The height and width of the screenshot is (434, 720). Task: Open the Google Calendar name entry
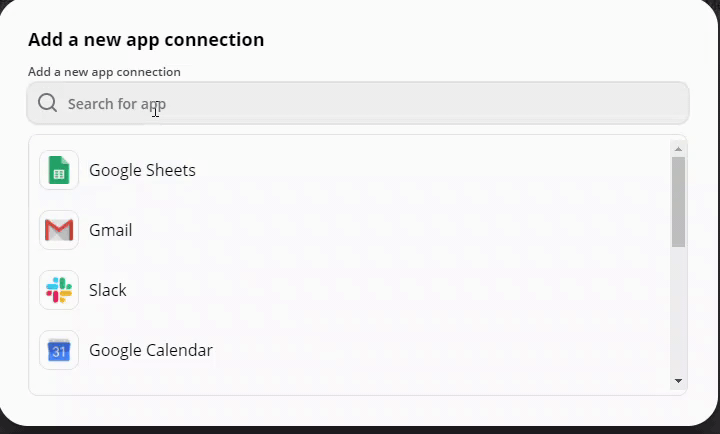point(151,350)
